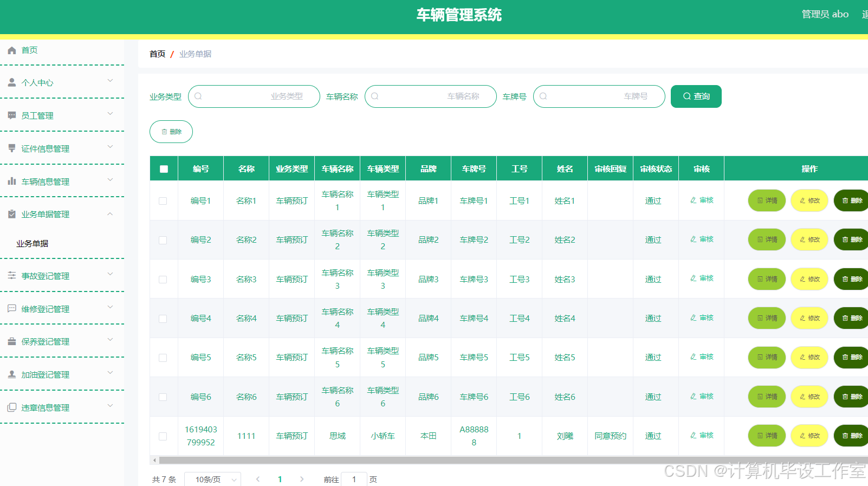This screenshot has height=486, width=868.
Task: Expand the 证件信息管理 menu chevron
Action: click(x=110, y=147)
